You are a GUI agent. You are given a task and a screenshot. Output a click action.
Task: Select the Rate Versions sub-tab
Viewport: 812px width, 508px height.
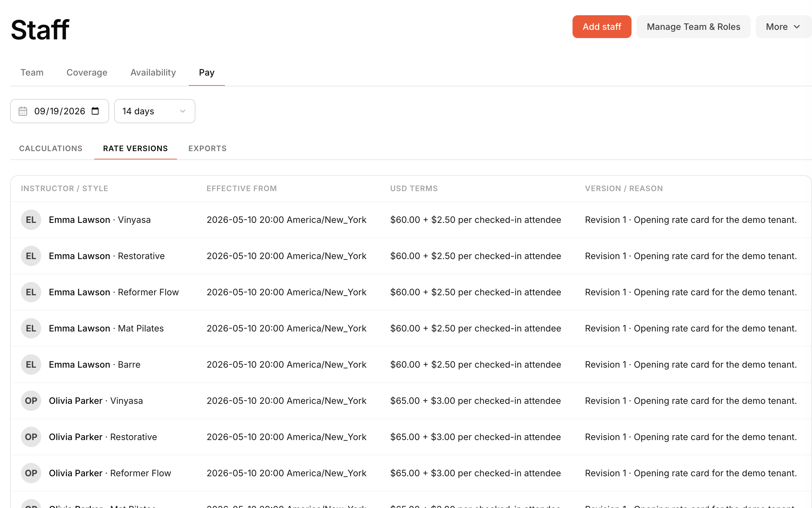click(x=135, y=149)
